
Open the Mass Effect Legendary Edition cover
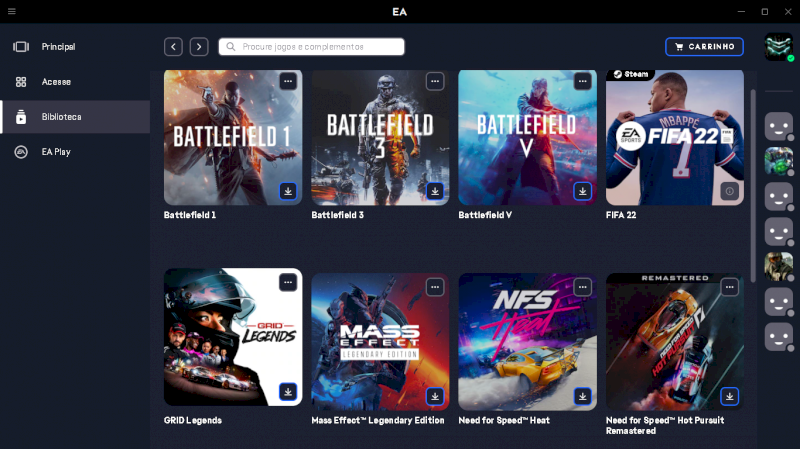point(380,342)
